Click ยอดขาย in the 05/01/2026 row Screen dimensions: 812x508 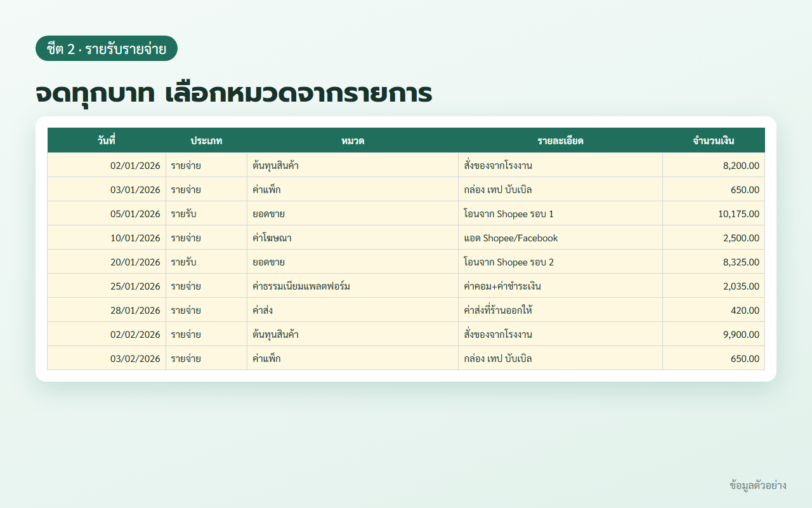tap(353, 213)
